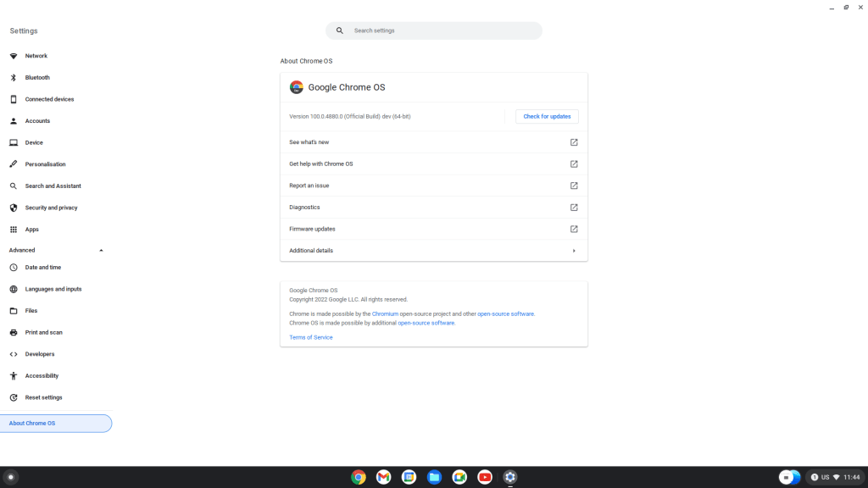Click the Date and time clock icon
868x488 pixels.
click(14, 267)
